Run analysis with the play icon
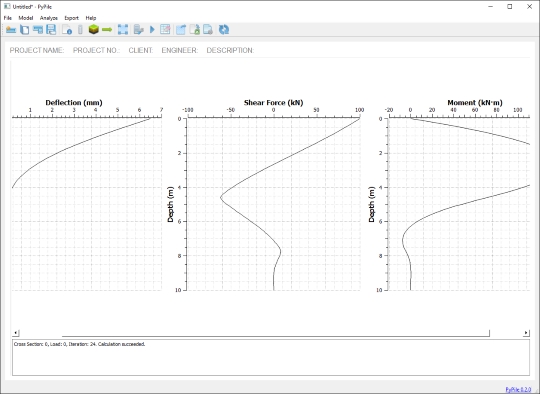Screen dimensions: 540x394 152,30
